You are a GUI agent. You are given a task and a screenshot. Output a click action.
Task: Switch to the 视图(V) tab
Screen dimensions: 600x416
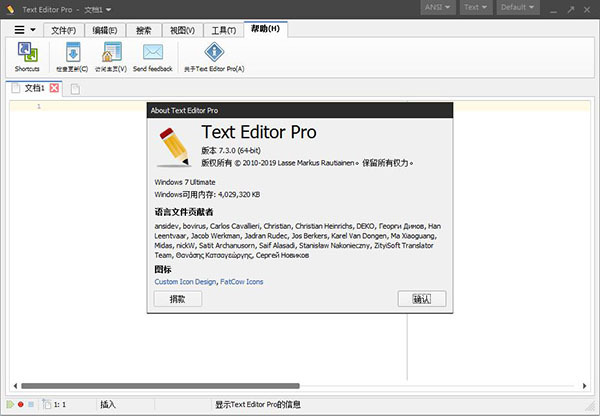pos(182,30)
